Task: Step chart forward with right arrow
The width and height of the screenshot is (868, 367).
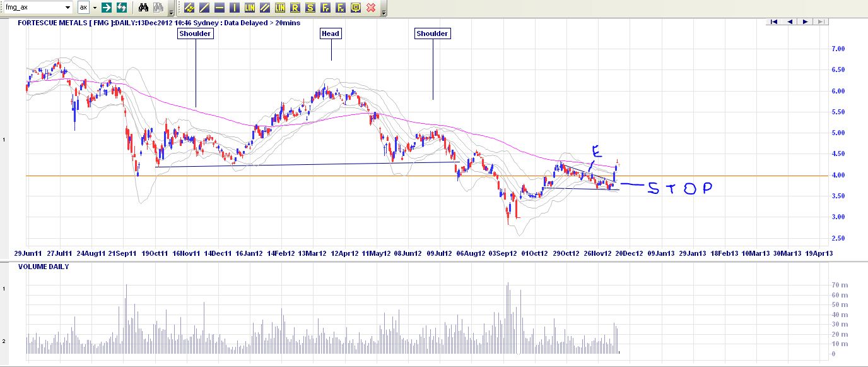Action: [x=805, y=21]
